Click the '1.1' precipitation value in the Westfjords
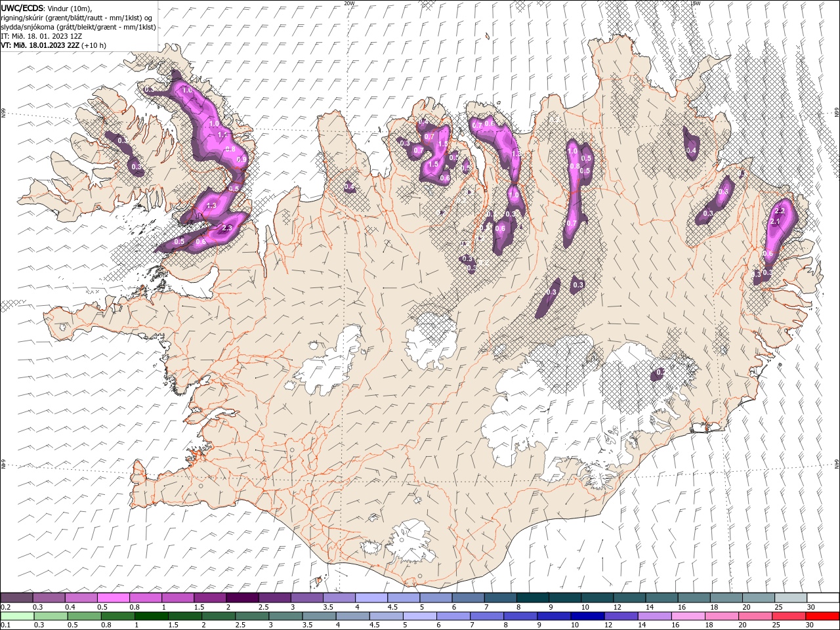Viewport: 840px width, 630px height. click(222, 135)
